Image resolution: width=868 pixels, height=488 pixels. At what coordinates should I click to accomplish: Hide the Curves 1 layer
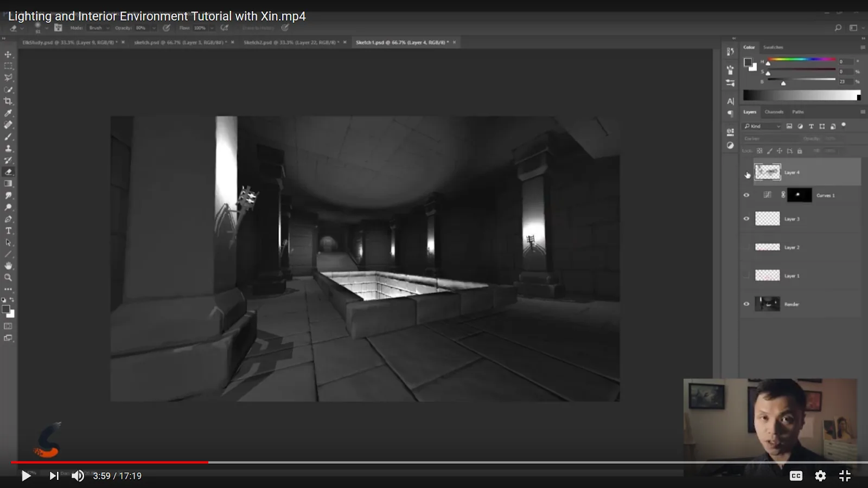coord(746,195)
